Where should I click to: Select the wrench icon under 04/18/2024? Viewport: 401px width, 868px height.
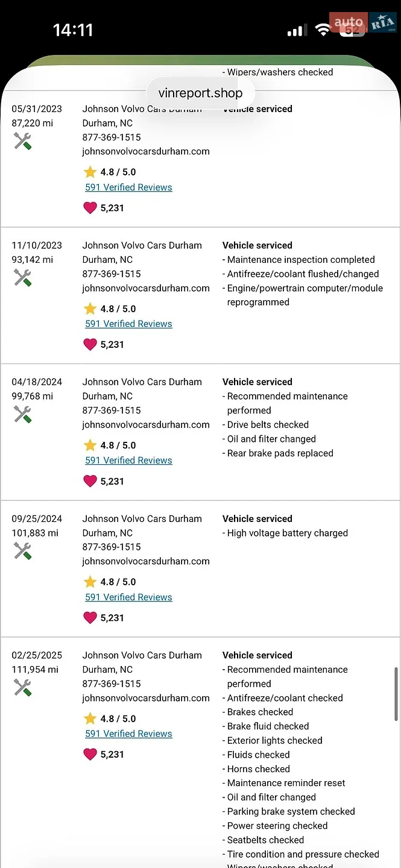pyautogui.click(x=22, y=414)
